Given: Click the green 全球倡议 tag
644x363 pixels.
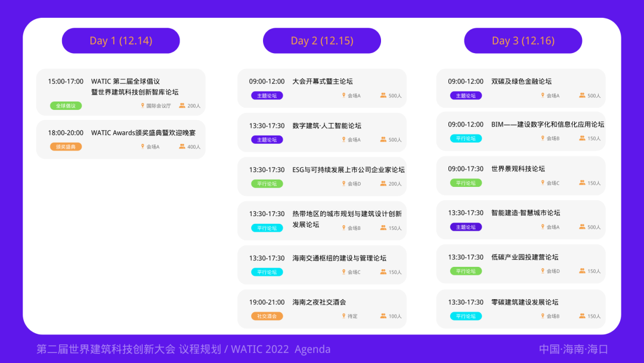Looking at the screenshot, I should click(x=66, y=106).
